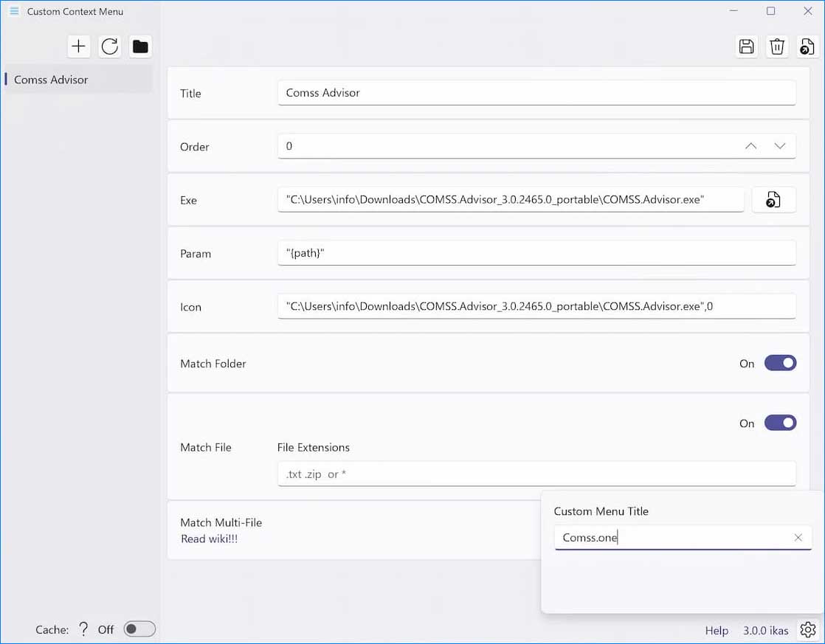
Task: Clear the Custom Menu Title field
Action: pyautogui.click(x=798, y=537)
